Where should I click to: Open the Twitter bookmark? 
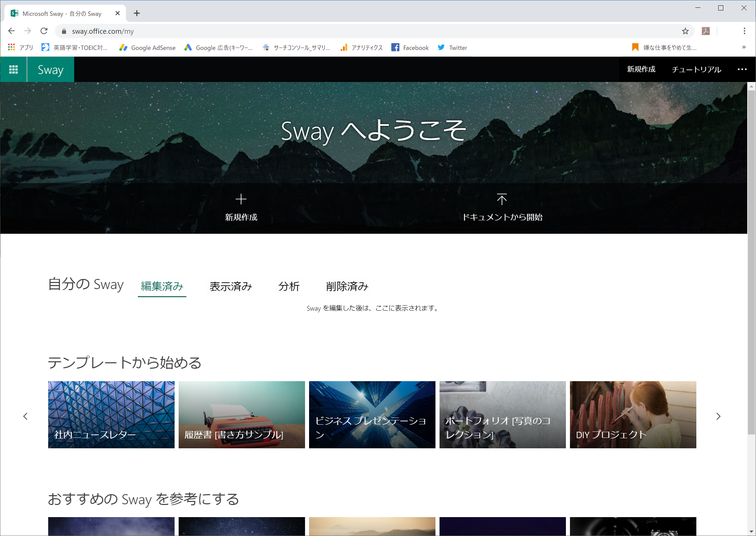(452, 48)
